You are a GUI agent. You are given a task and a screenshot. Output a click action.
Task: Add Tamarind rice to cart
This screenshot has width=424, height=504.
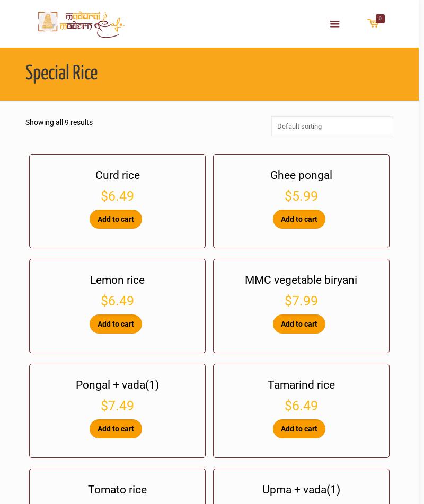[x=299, y=429]
